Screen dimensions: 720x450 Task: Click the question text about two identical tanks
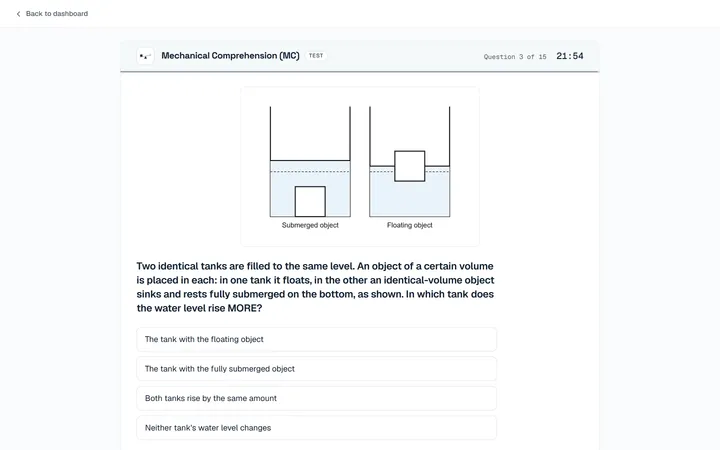click(x=315, y=287)
